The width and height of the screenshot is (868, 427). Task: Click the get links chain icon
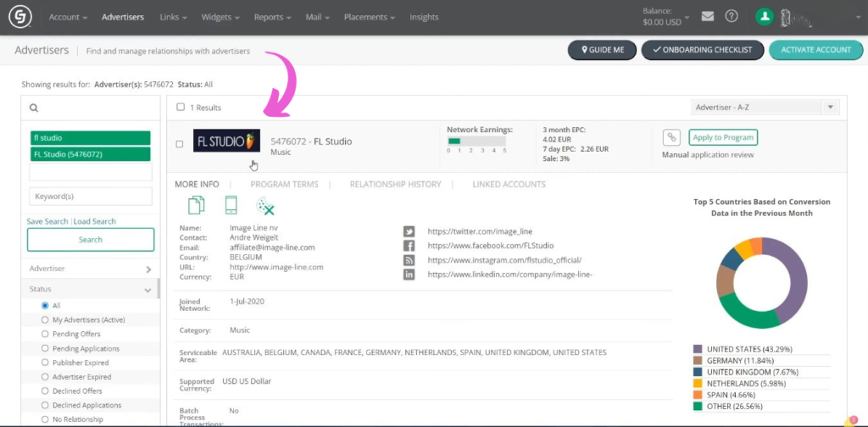point(671,137)
